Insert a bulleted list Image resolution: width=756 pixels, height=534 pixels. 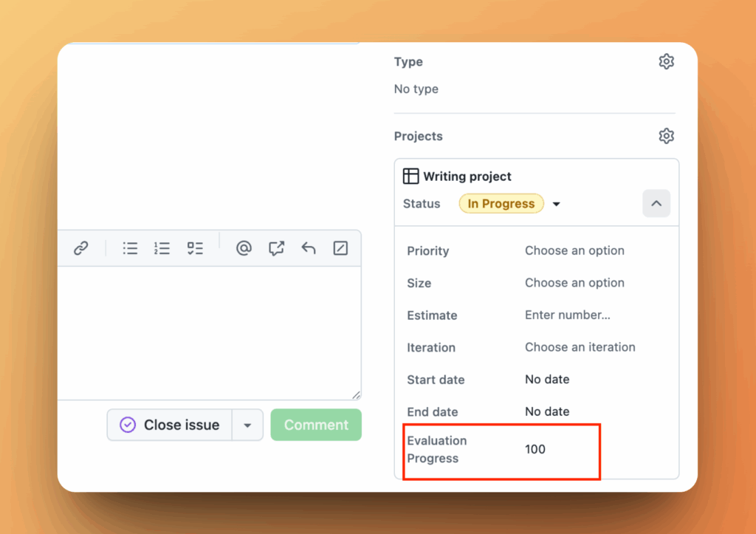pos(130,248)
